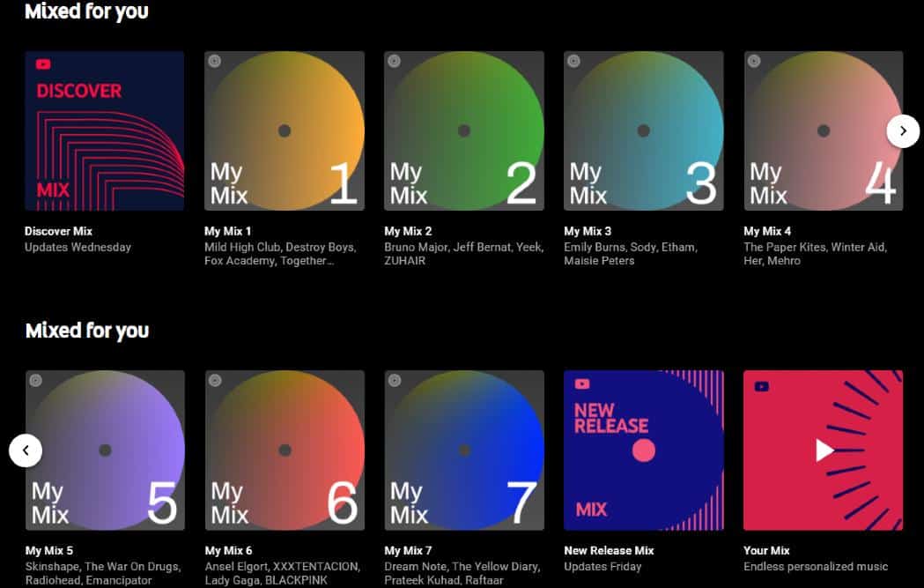
Task: Click "Mixed for you" heading above Discover Mix
Action: tap(86, 11)
